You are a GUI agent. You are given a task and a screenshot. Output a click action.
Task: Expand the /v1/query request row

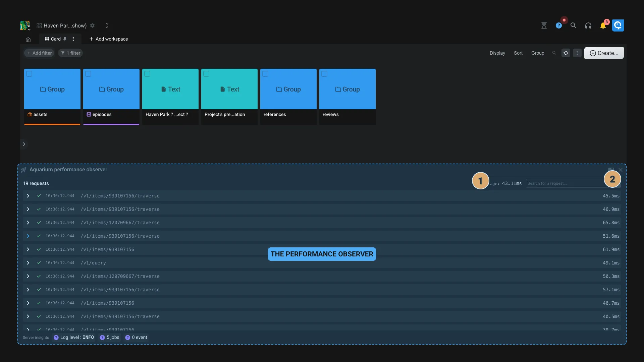click(x=28, y=263)
